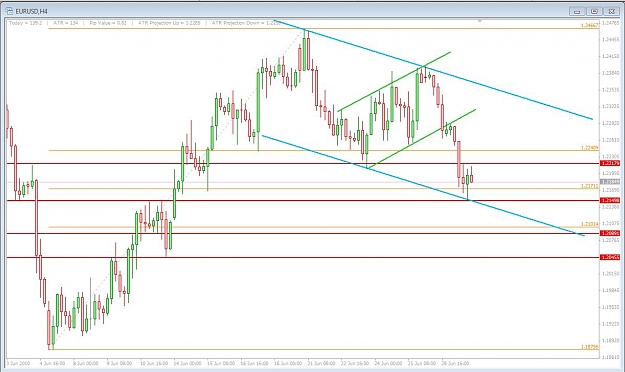
Task: Click the '24 Jun 00:00' time axis label
Action: click(x=388, y=364)
